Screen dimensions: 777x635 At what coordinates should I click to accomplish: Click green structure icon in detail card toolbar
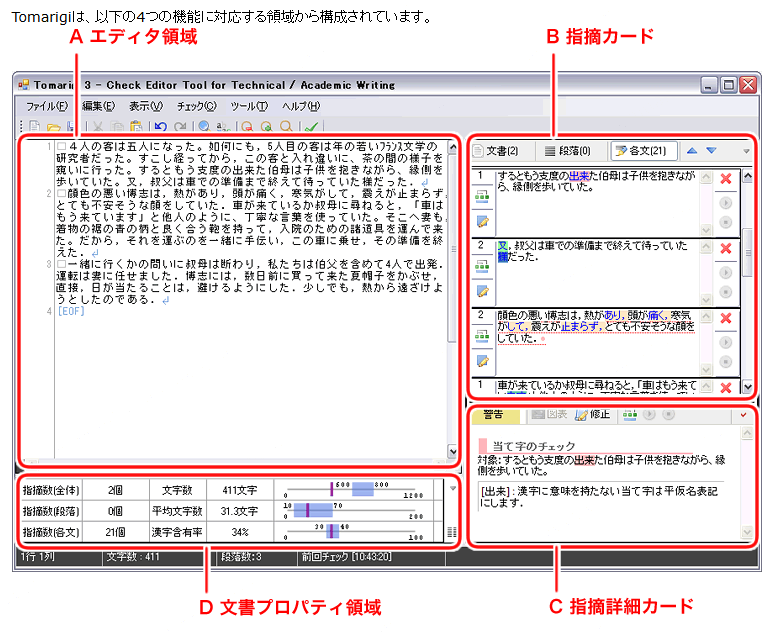click(630, 415)
